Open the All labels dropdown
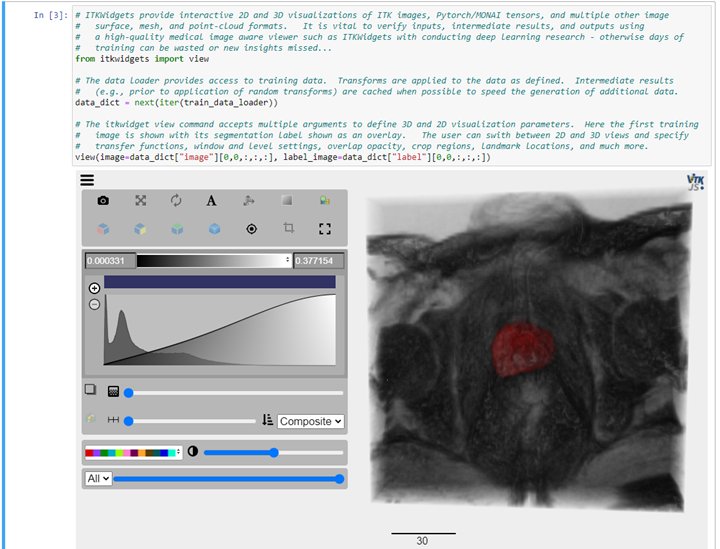This screenshot has width=720, height=549. [x=98, y=479]
